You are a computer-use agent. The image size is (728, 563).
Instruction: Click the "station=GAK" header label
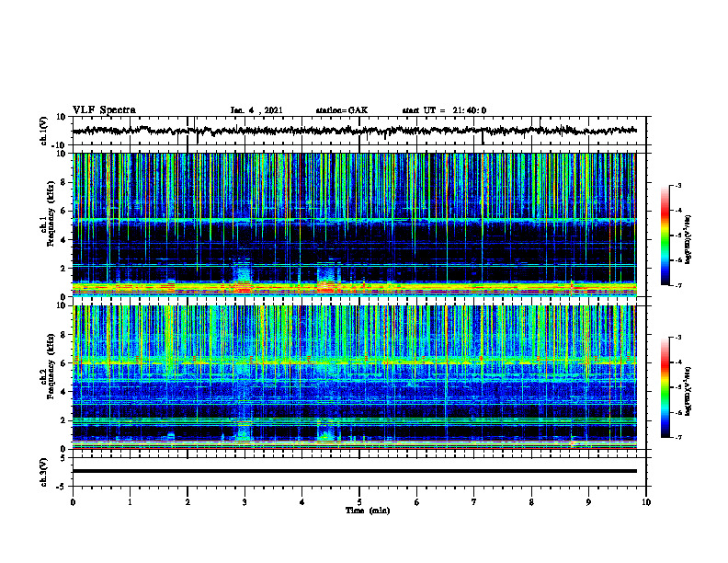click(x=342, y=110)
